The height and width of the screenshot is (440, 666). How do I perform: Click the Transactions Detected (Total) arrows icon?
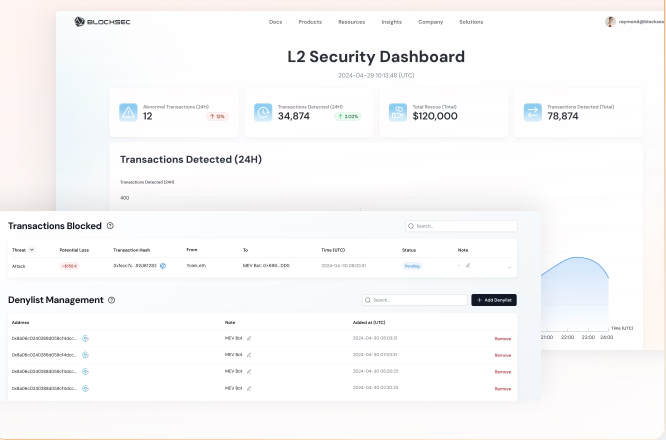pyautogui.click(x=533, y=113)
